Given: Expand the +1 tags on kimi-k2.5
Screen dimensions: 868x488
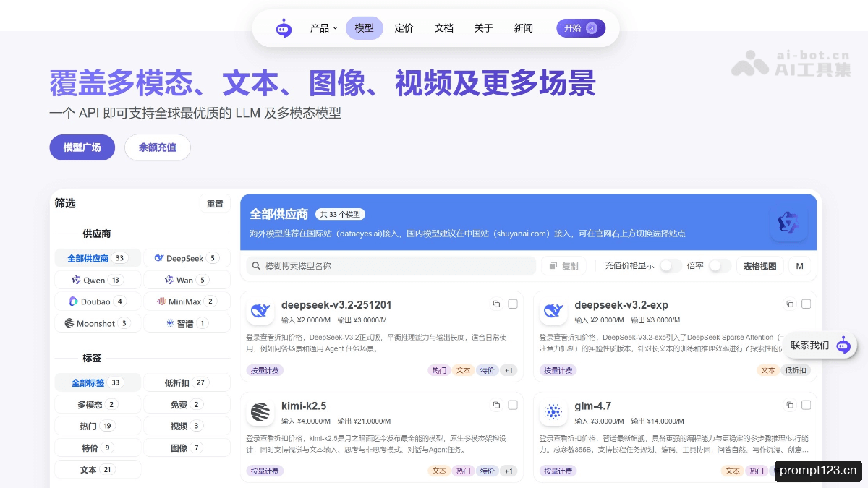Looking at the screenshot, I should (509, 471).
